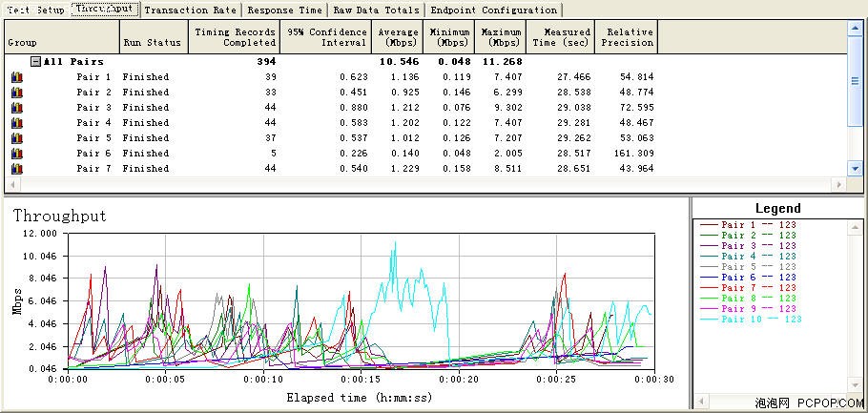
Task: Click the Pair 2 row icon
Action: click(16, 93)
